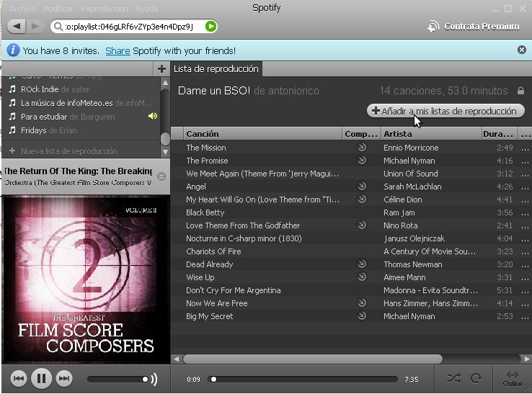The height and width of the screenshot is (394, 532).
Task: Click the lock icon next to playlist duration
Action: pyautogui.click(x=520, y=91)
